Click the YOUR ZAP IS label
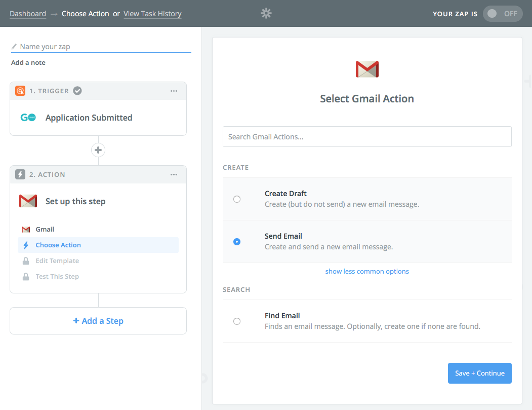 pyautogui.click(x=455, y=14)
